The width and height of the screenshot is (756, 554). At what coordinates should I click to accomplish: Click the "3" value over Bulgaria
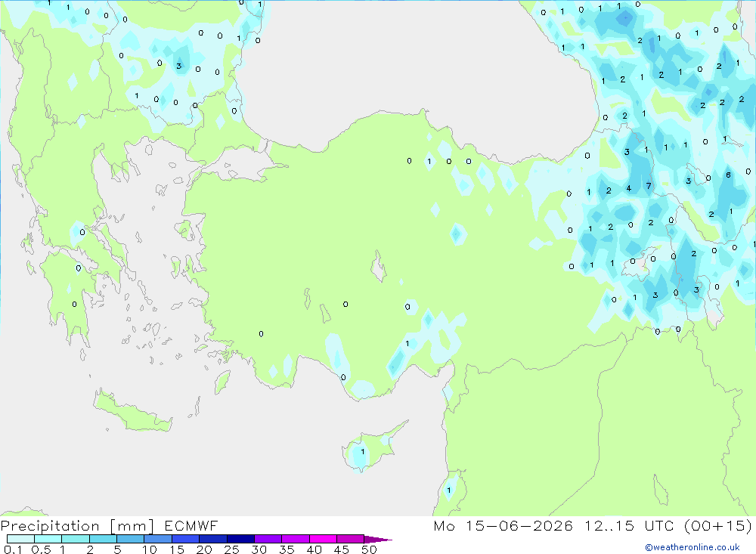click(179, 67)
